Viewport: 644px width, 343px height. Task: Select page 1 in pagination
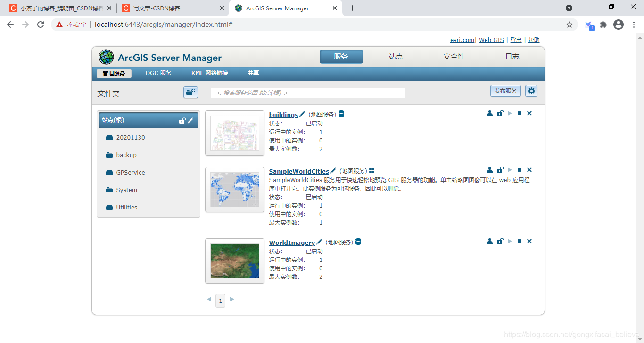(220, 301)
